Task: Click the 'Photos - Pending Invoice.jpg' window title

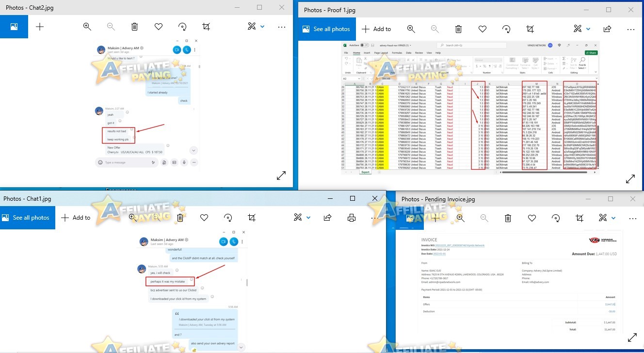Action: tap(438, 199)
